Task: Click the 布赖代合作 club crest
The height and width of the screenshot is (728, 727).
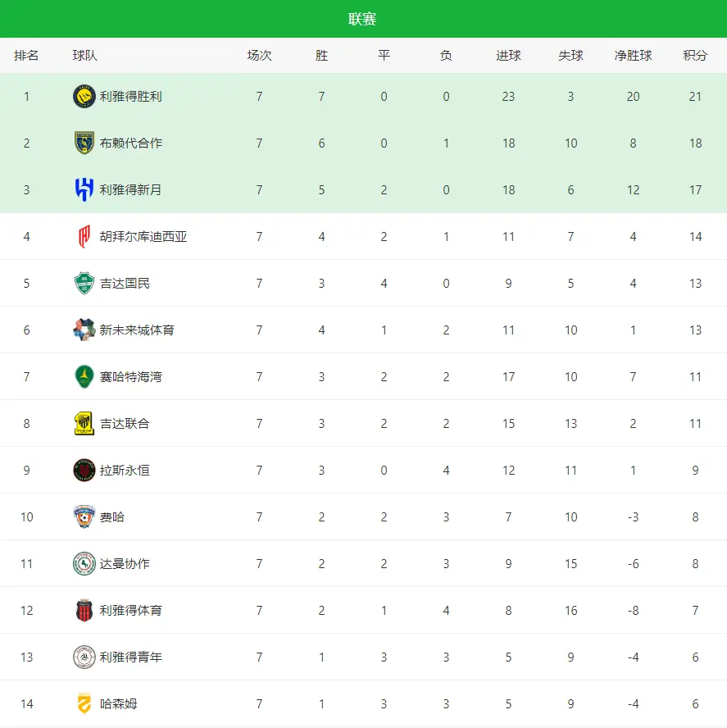Action: click(x=84, y=143)
